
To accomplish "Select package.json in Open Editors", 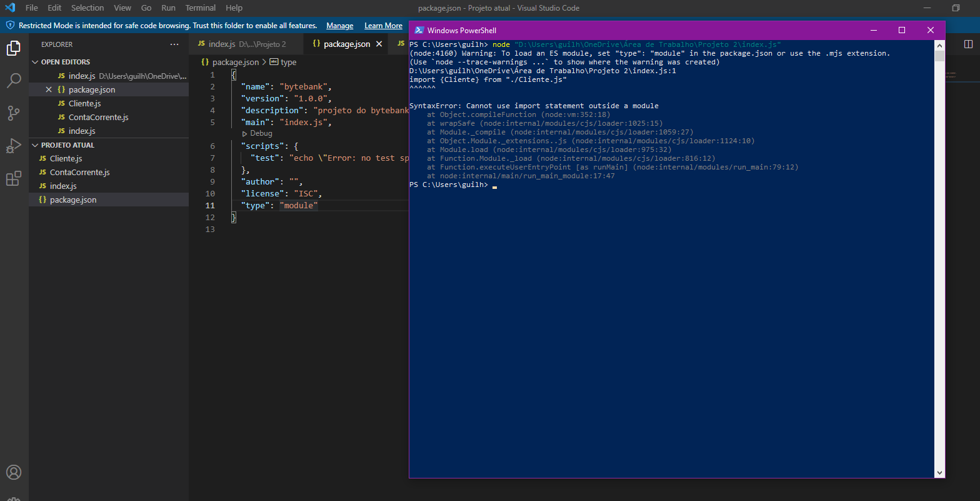I will (x=109, y=89).
